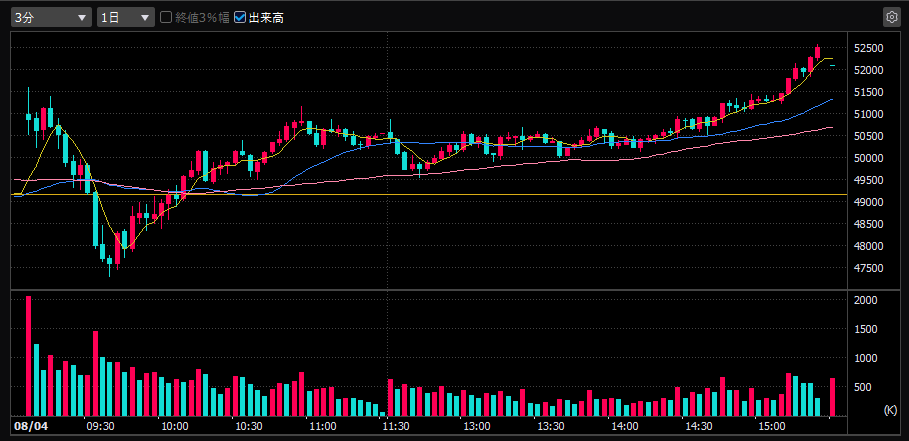This screenshot has width=909, height=441.
Task: Click the 52000 price axis label
Action: [x=868, y=70]
